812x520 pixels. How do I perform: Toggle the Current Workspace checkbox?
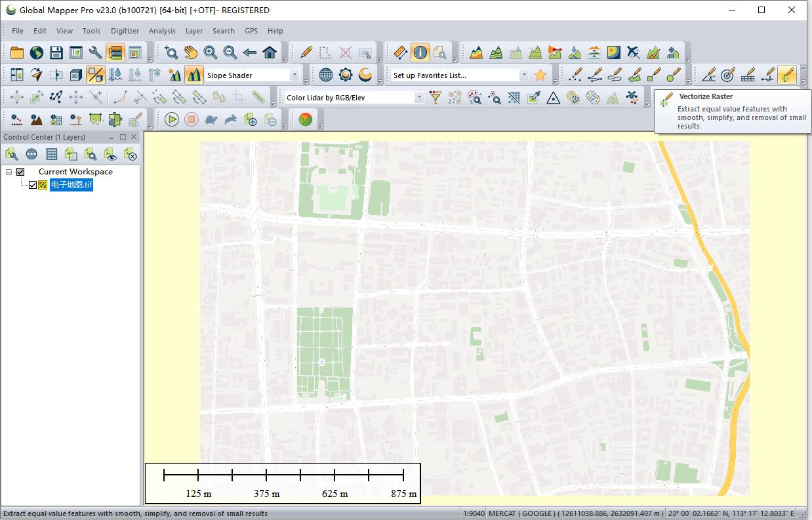[20, 172]
